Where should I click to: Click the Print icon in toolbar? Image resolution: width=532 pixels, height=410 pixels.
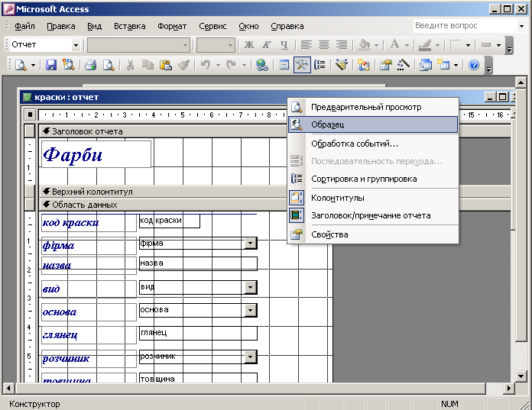[91, 65]
